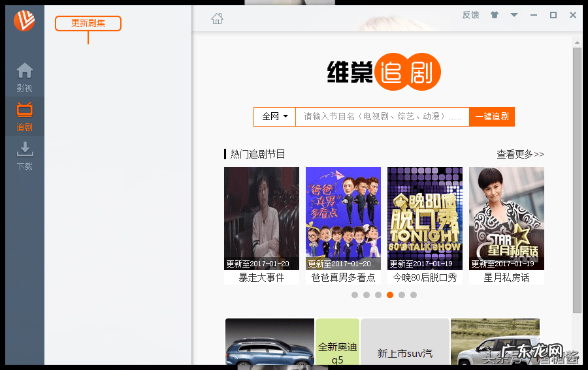The width and height of the screenshot is (588, 370).
Task: Open the 下载 download section
Action: (24, 155)
